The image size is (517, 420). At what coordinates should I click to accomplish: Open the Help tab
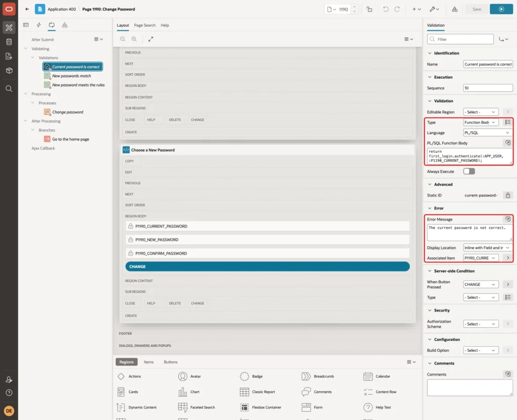coord(165,25)
